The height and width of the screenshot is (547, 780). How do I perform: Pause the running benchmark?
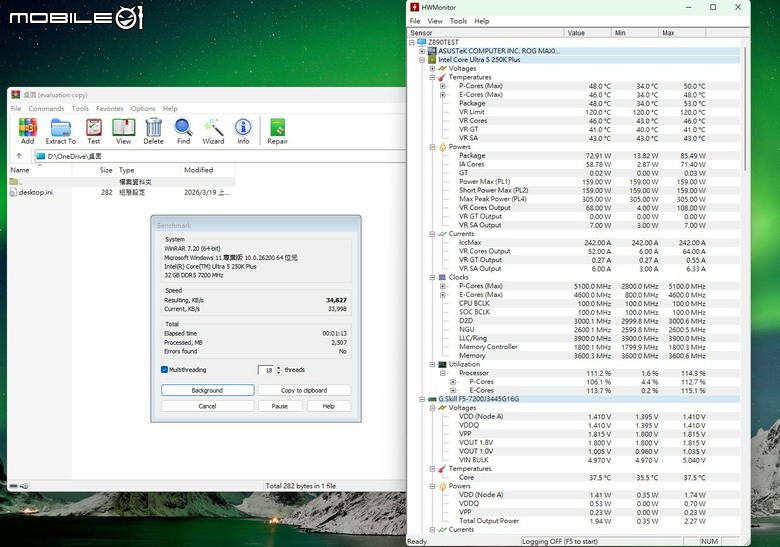click(x=280, y=406)
